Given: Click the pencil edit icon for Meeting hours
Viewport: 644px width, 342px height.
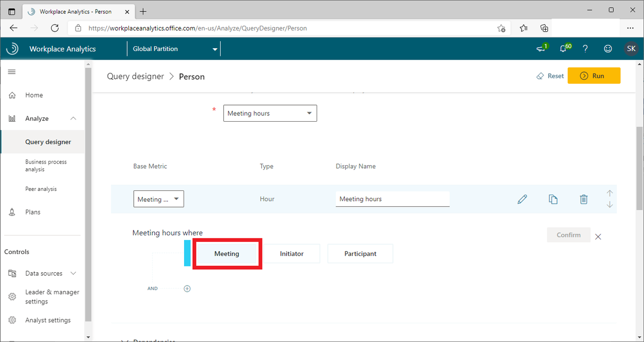Looking at the screenshot, I should coord(522,199).
